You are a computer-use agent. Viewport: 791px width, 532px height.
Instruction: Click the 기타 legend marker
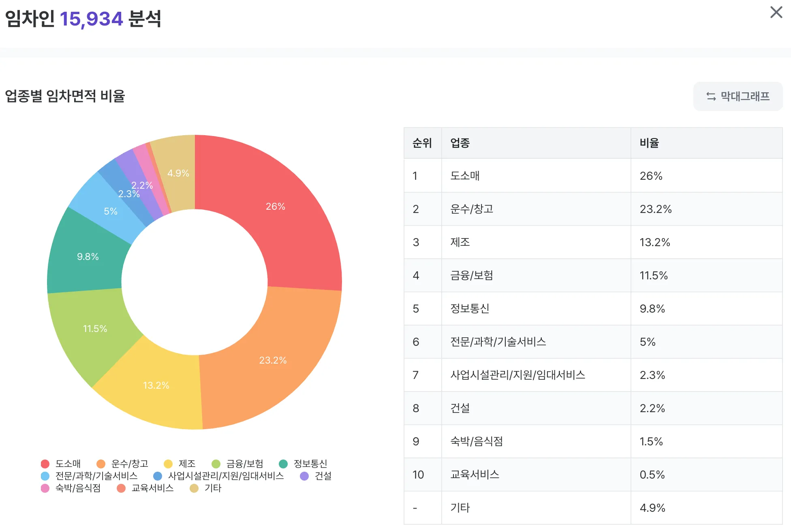pos(194,488)
